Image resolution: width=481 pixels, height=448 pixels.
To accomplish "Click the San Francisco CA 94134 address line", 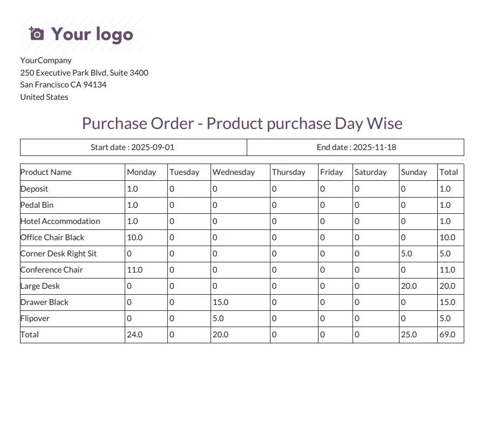I will pyautogui.click(x=63, y=85).
